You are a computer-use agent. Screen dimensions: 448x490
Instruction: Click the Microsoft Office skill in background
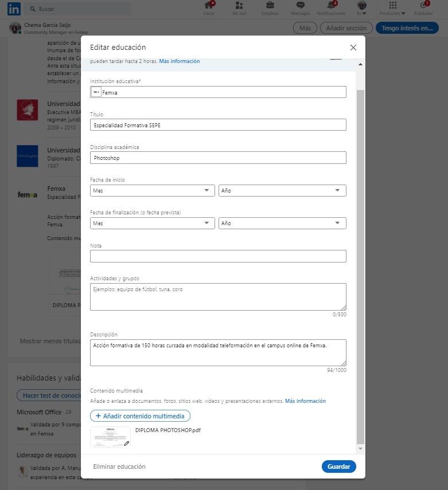[39, 412]
